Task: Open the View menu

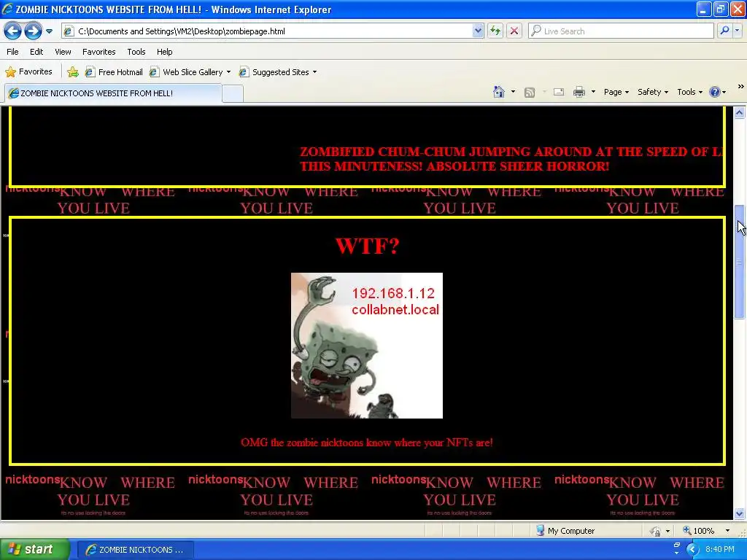Action: [x=63, y=52]
